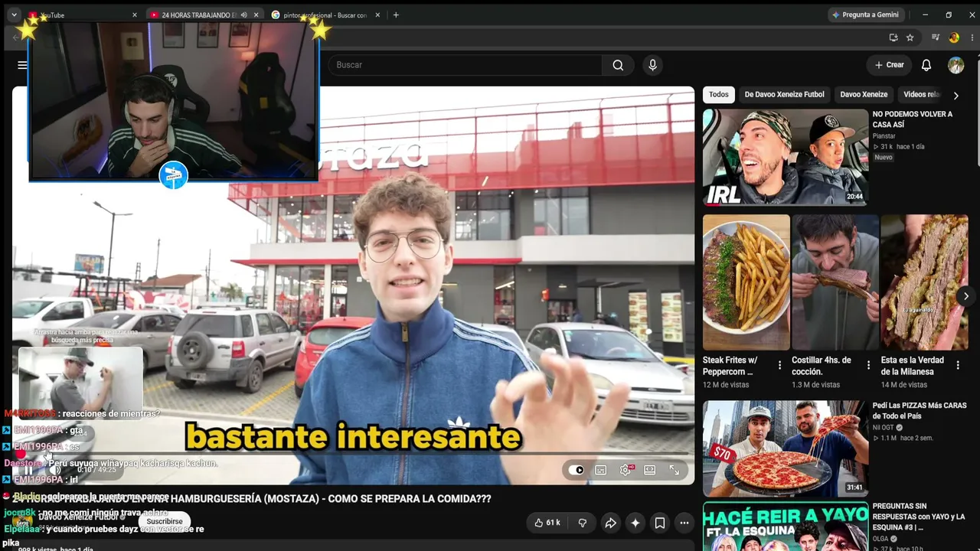Open the YouTube notifications bell
Screen dimensions: 980x551
(926, 65)
